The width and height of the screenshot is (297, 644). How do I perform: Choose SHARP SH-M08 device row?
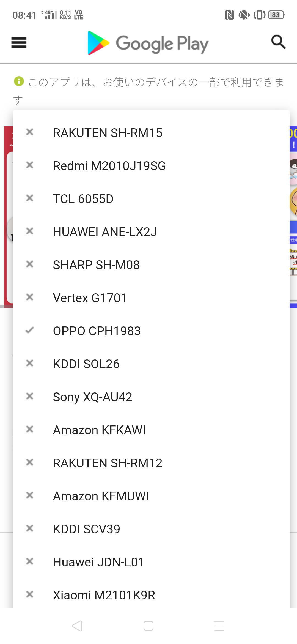coord(96,265)
